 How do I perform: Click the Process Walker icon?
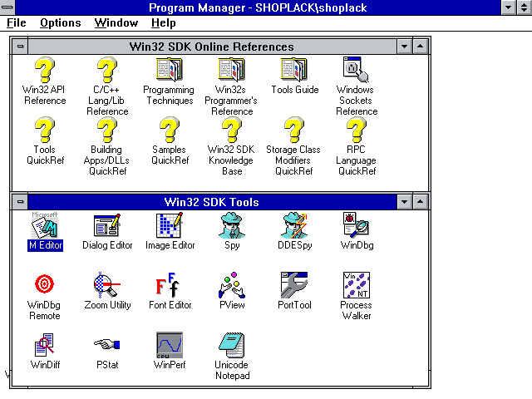[x=357, y=284]
